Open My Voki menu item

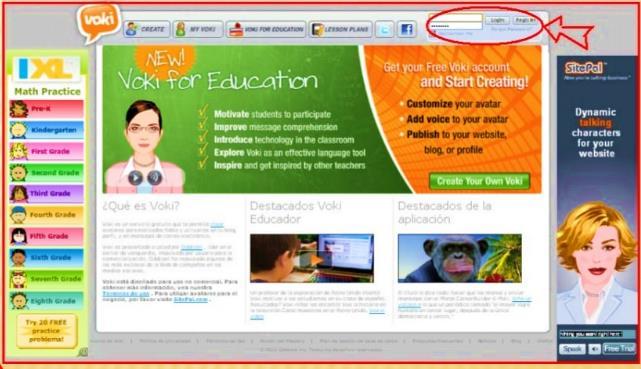(198, 29)
